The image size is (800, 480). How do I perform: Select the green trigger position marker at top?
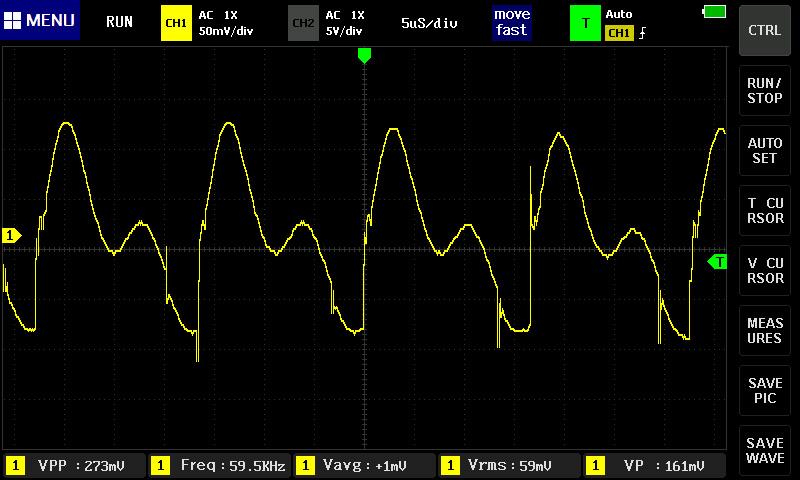pos(364,56)
